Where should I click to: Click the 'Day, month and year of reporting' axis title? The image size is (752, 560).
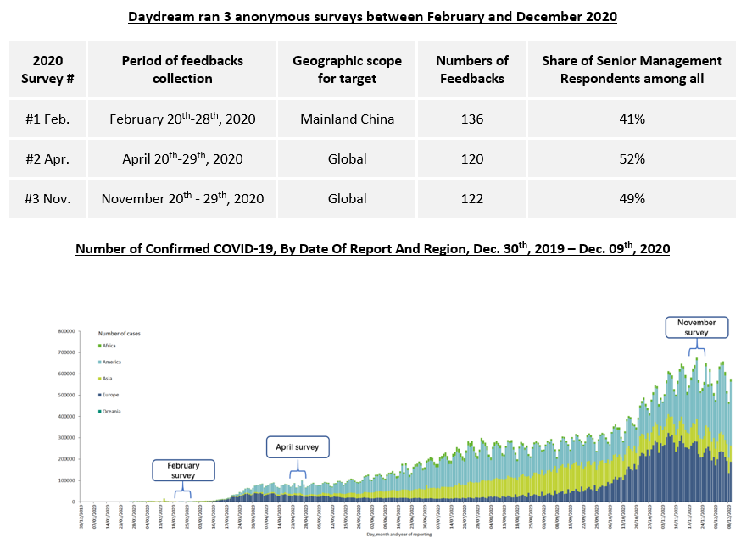click(399, 534)
